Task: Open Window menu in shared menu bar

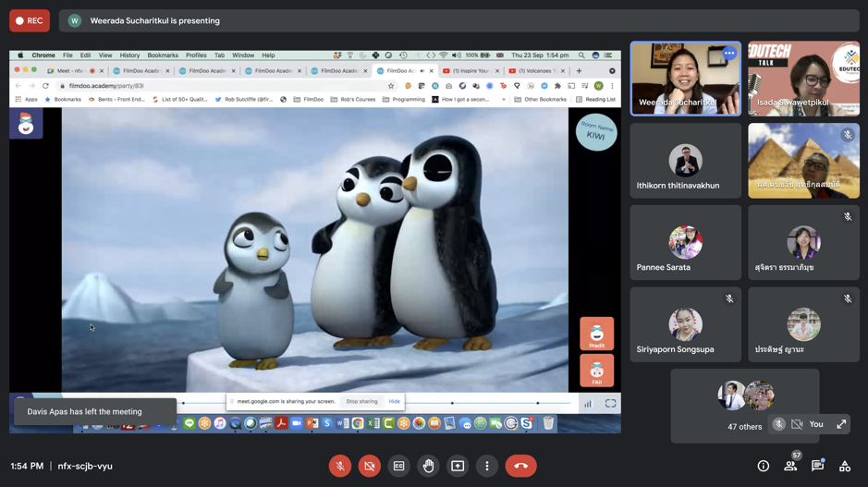Action: [x=243, y=55]
